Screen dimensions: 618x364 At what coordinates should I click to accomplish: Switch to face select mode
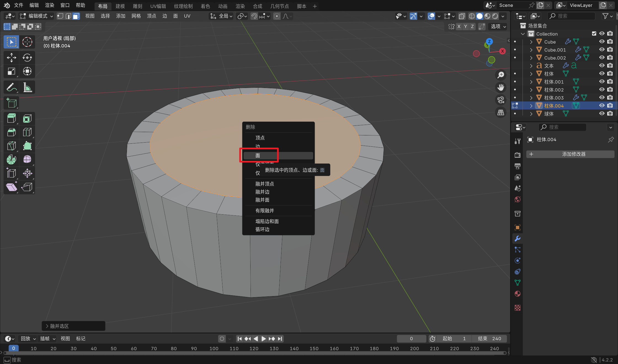tap(76, 16)
